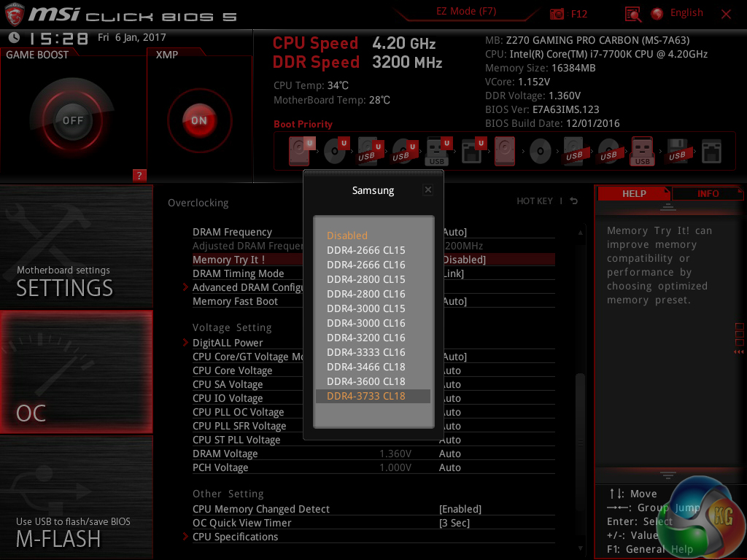Toggle the XMP ON button
The width and height of the screenshot is (747, 560).
[198, 120]
